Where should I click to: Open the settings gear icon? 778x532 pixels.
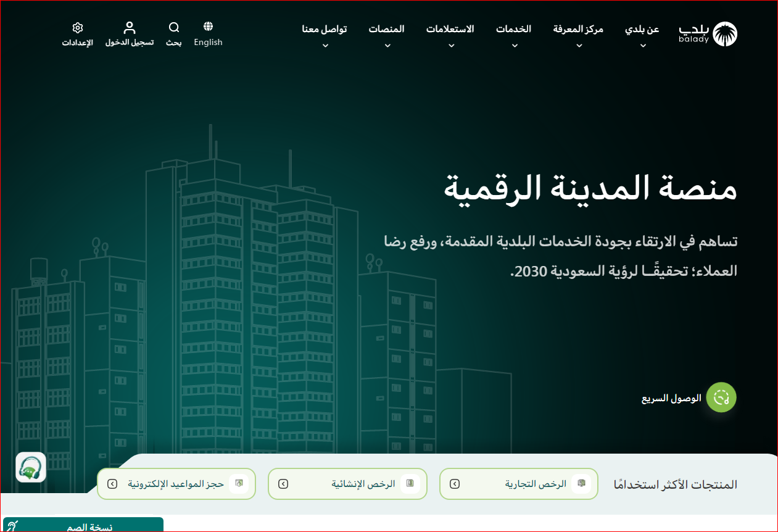[x=77, y=28]
